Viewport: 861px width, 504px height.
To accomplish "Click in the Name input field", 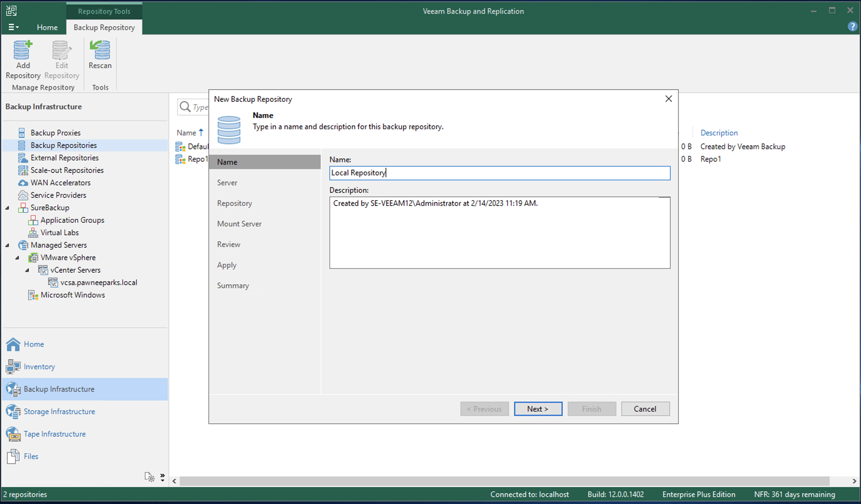I will coord(499,173).
